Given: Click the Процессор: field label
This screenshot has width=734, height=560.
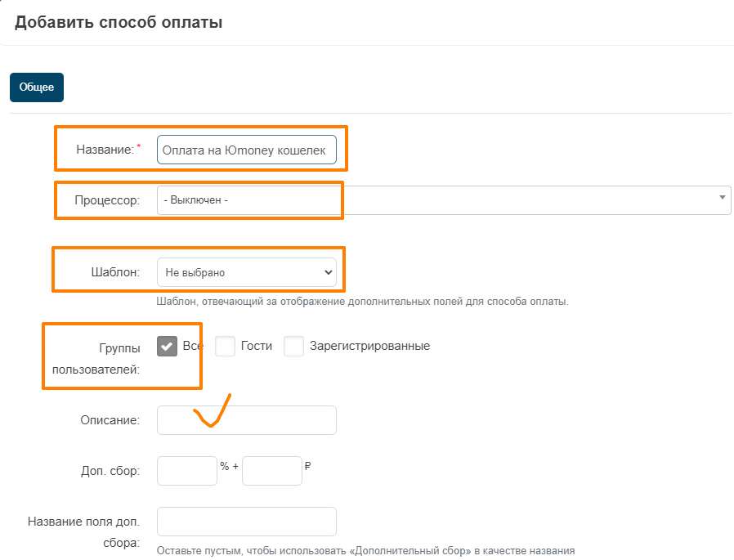Looking at the screenshot, I should [x=107, y=200].
